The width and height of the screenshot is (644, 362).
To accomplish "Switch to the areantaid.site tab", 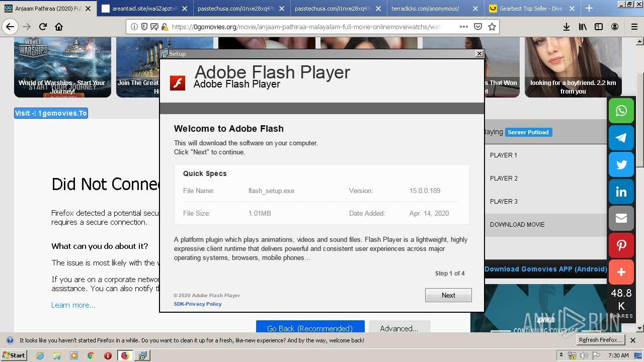I will [x=145, y=9].
